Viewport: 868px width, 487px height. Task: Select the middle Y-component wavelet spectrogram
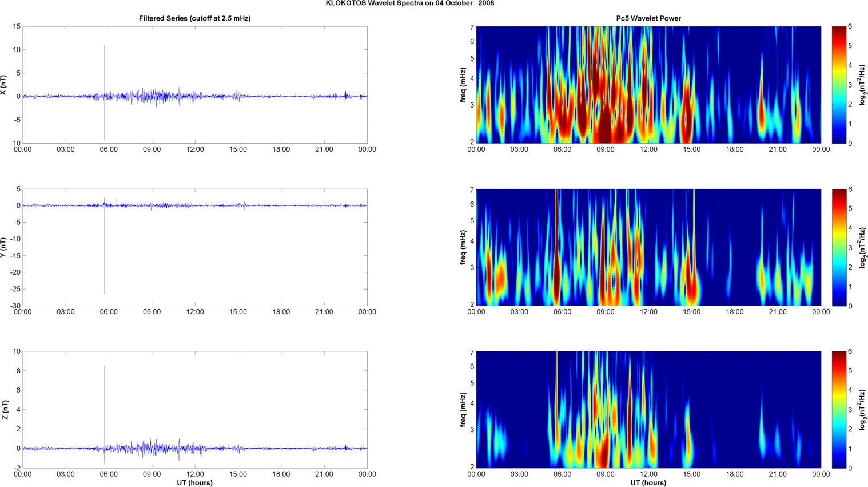(648, 247)
